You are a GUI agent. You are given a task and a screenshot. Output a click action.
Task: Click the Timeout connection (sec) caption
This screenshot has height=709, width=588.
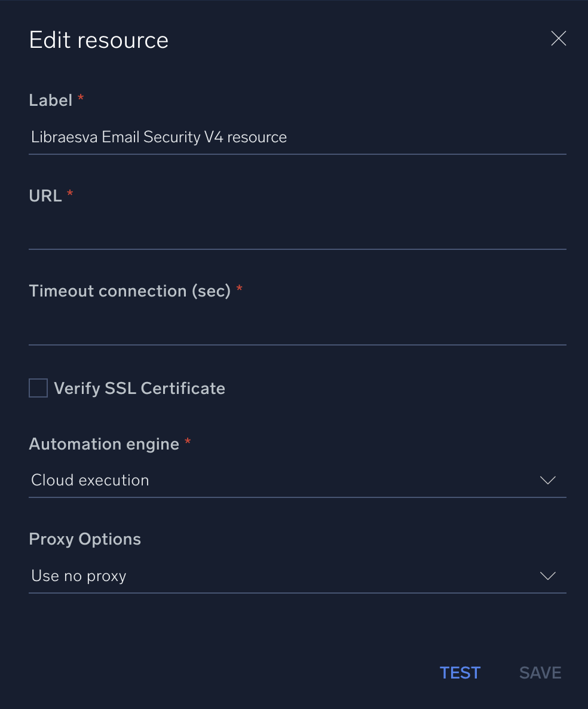(x=130, y=291)
